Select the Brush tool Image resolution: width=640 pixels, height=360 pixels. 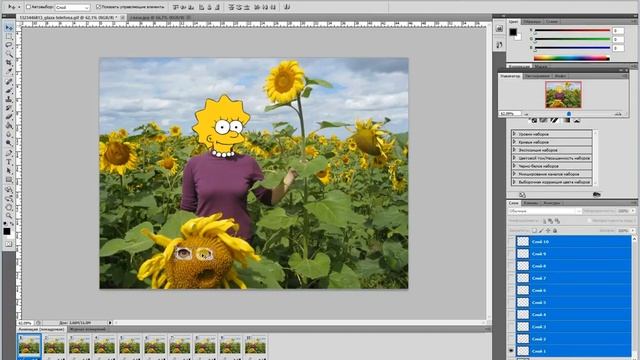(9, 91)
